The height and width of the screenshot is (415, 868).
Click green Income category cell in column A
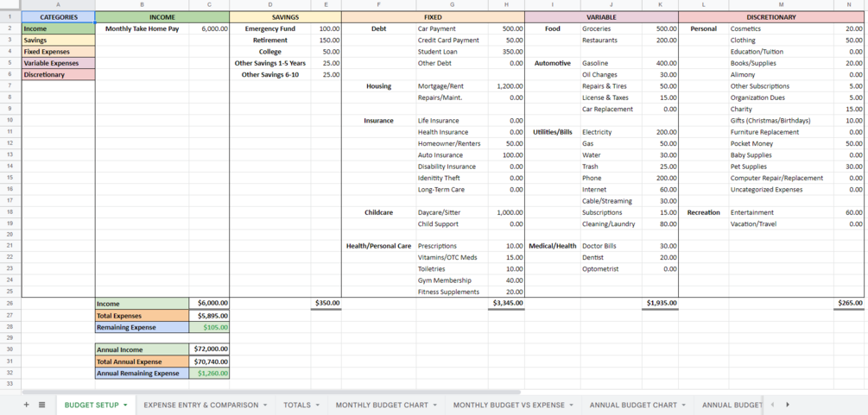(59, 28)
